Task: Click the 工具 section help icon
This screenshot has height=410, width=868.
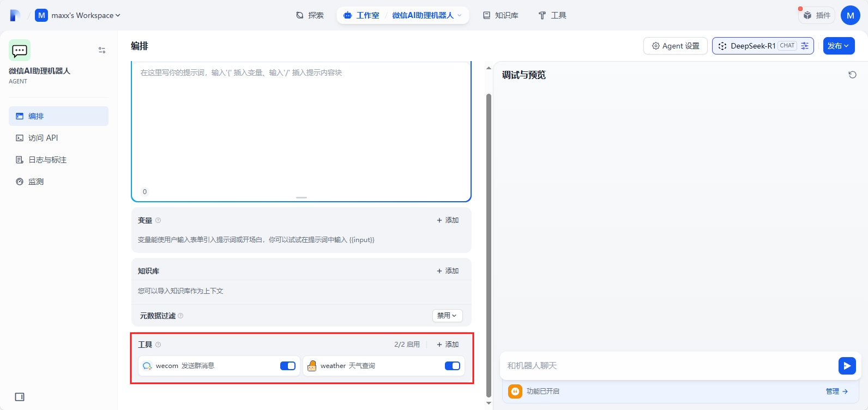Action: (x=158, y=345)
